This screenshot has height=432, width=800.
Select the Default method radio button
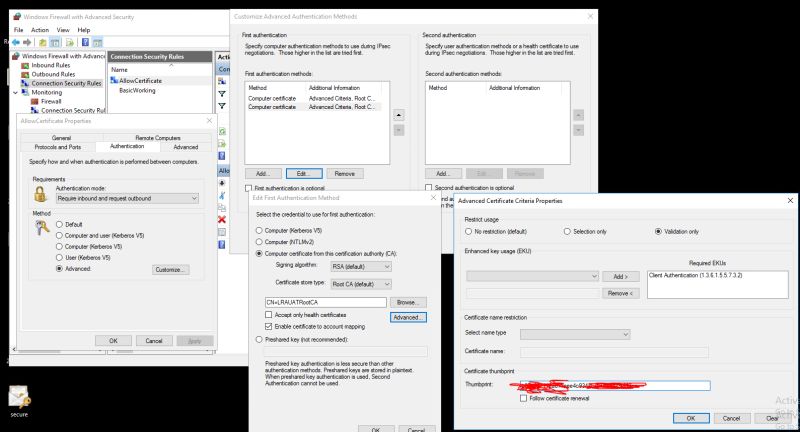59,224
